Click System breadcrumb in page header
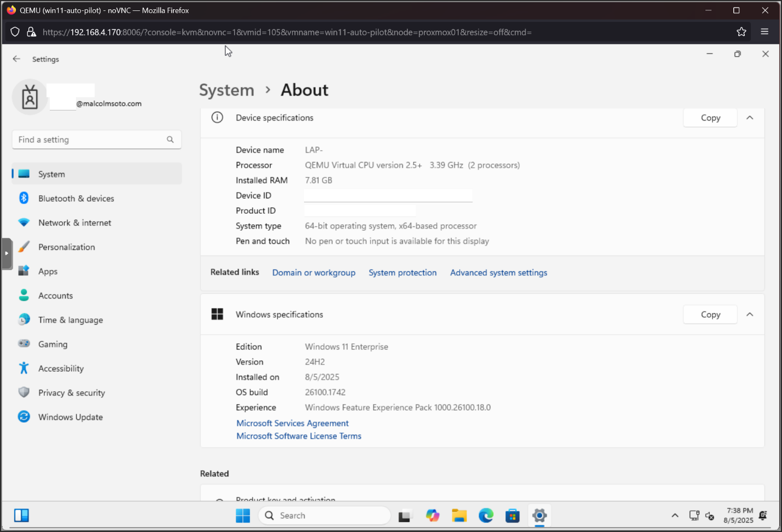 (x=226, y=90)
